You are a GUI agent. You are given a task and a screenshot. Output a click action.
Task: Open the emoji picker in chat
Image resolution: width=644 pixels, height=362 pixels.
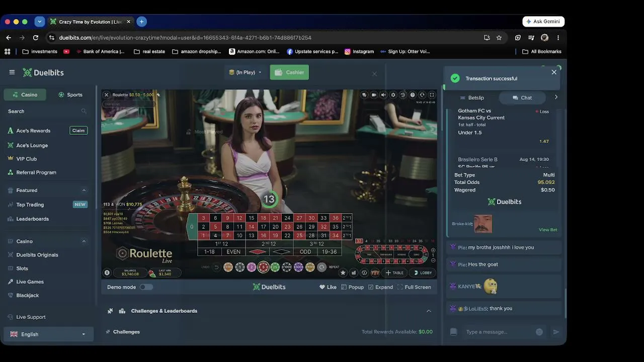click(x=539, y=332)
